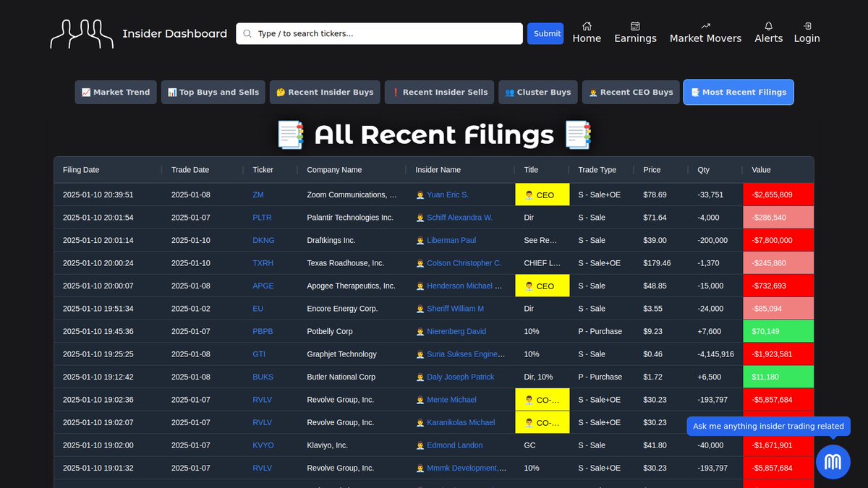Click the Login door icon
The image size is (868, 488).
pos(807,26)
